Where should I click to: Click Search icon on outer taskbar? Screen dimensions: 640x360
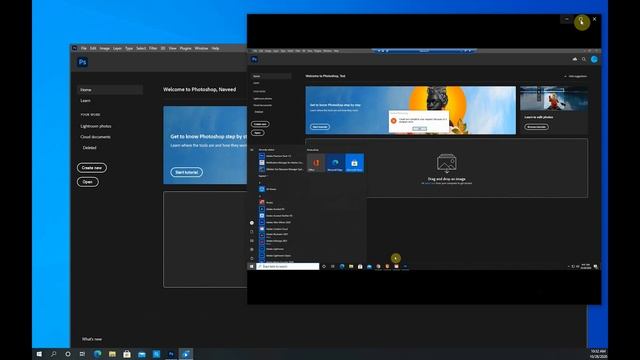pyautogui.click(x=53, y=354)
